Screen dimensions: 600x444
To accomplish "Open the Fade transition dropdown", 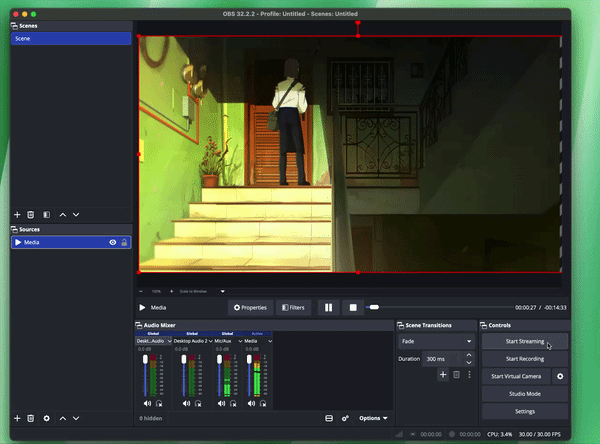I will pos(436,341).
